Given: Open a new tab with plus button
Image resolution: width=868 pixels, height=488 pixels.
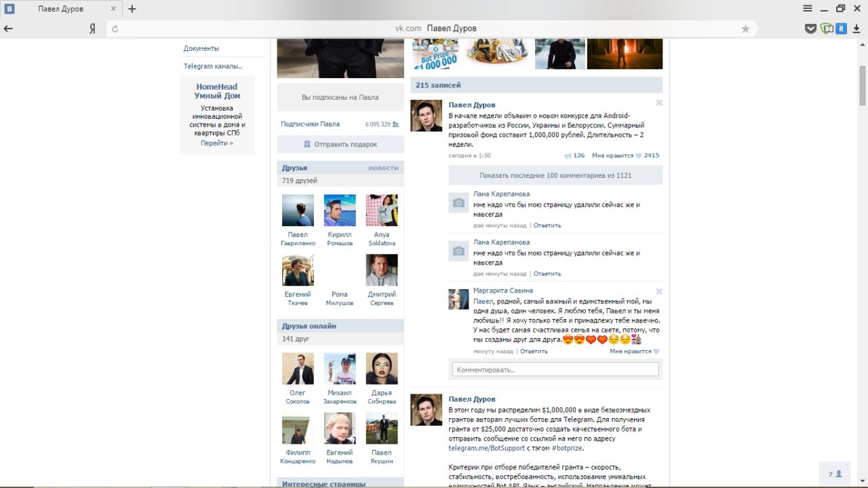Looking at the screenshot, I should [x=132, y=9].
